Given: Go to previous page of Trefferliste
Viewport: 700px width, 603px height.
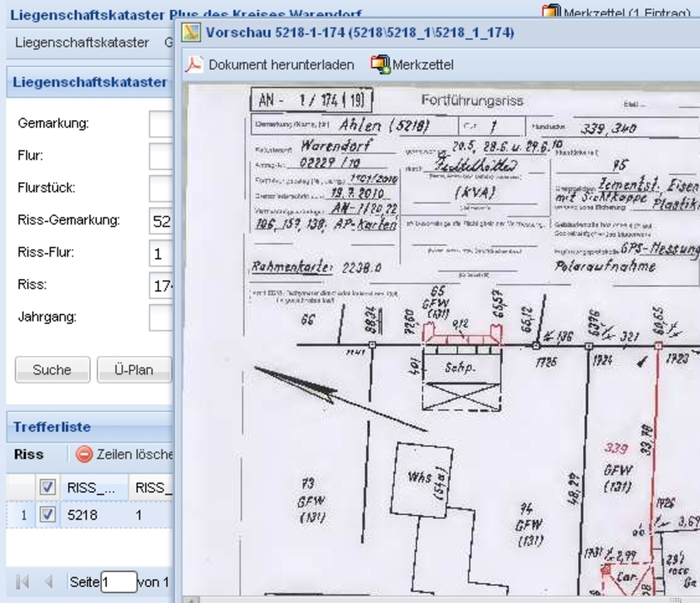Looking at the screenshot, I should [x=47, y=582].
